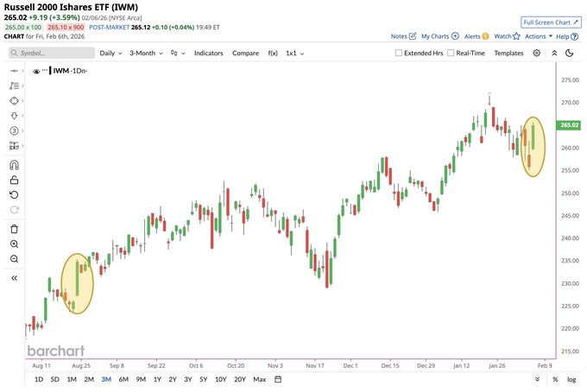This screenshot has height=392, width=587.
Task: Select the 20Y range tab
Action: 240,379
